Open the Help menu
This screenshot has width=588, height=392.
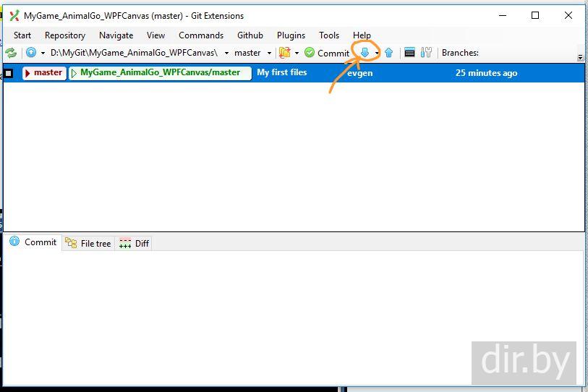[362, 35]
